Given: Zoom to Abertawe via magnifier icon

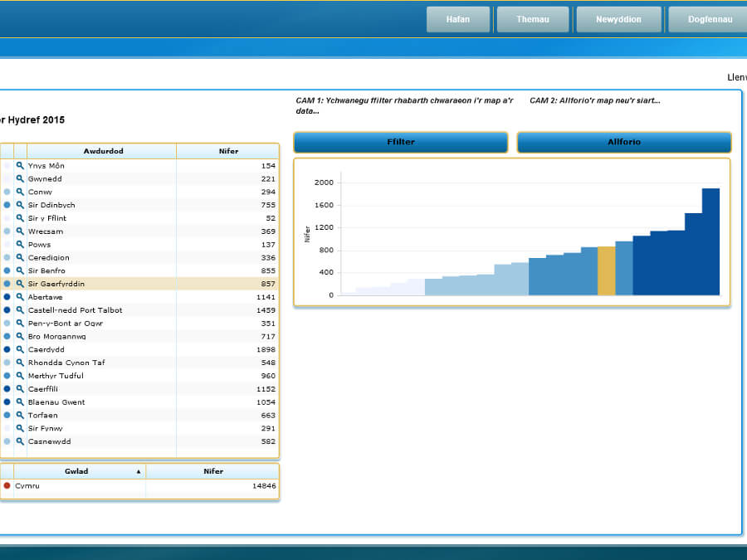Looking at the screenshot, I should coord(20,297).
